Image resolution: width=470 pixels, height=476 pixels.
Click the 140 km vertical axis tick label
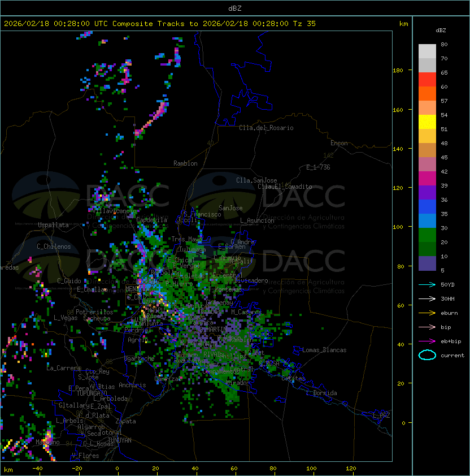click(398, 149)
